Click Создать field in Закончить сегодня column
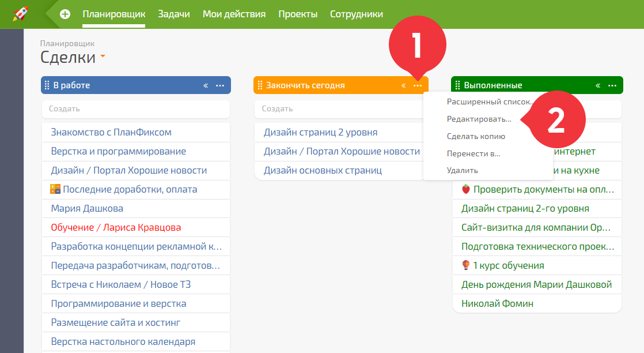The image size is (644, 353). 339,109
